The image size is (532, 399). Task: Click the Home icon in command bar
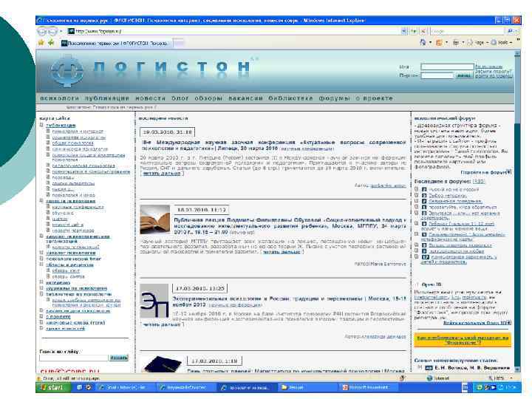(423, 43)
